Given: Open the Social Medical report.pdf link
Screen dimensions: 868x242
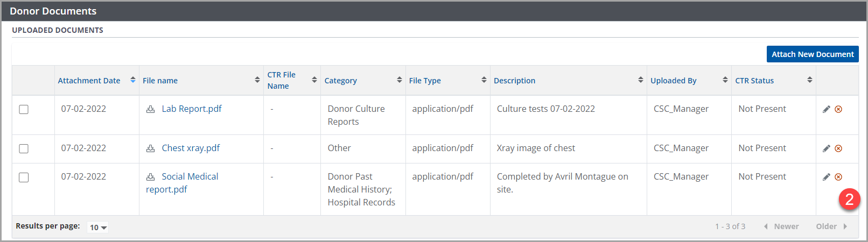Looking at the screenshot, I should pyautogui.click(x=190, y=176).
